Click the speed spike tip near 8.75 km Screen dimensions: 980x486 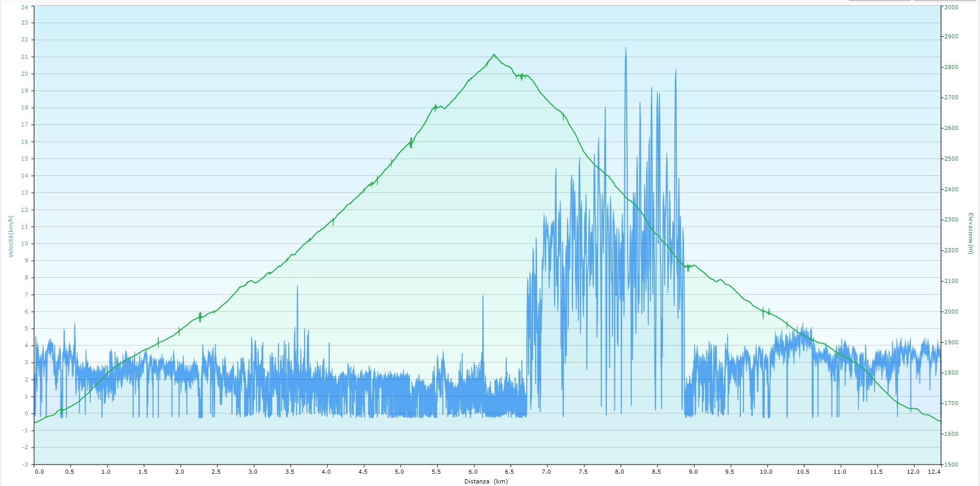point(675,70)
